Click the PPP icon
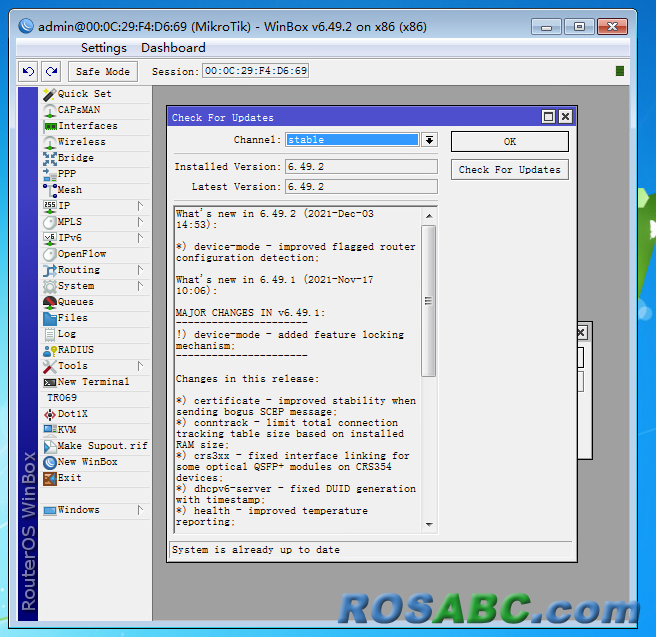The image size is (656, 637). tap(49, 174)
